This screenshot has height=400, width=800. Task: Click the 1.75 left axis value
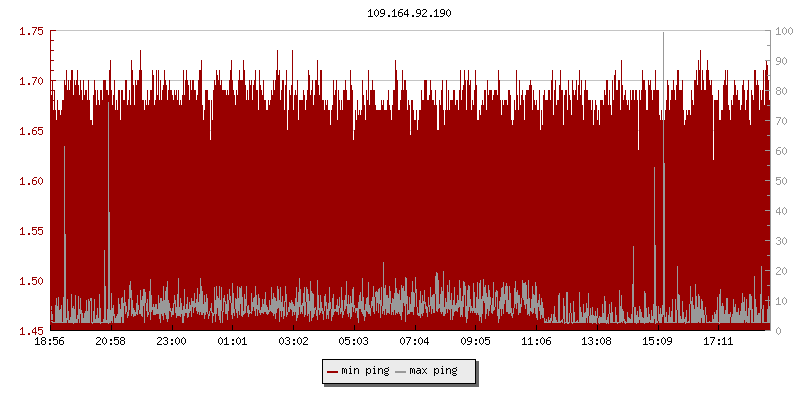coord(32,31)
